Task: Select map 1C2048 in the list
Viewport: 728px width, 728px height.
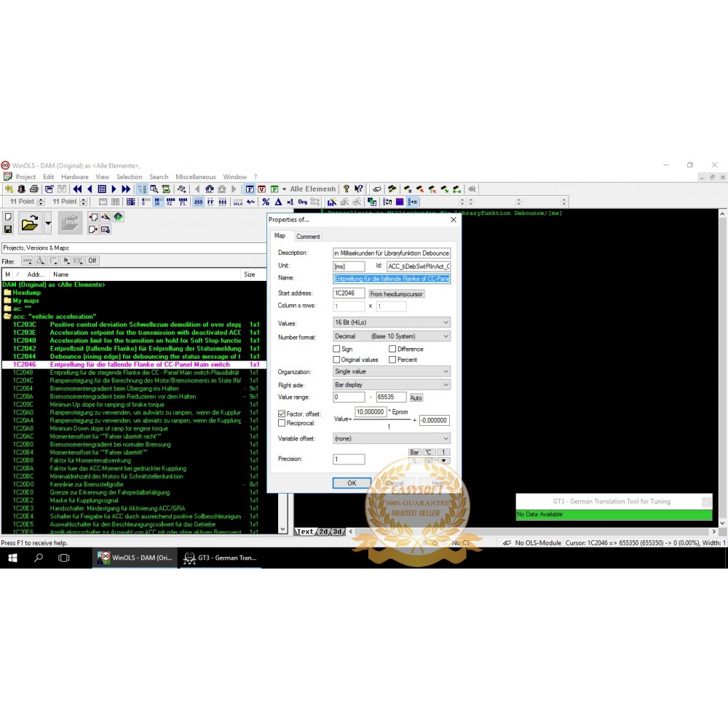Action: click(x=23, y=373)
